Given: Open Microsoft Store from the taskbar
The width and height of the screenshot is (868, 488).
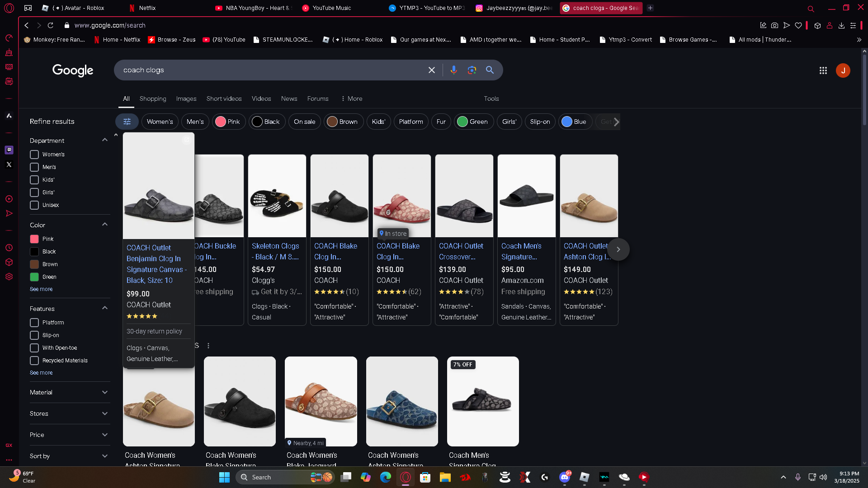Looking at the screenshot, I should pyautogui.click(x=425, y=477).
